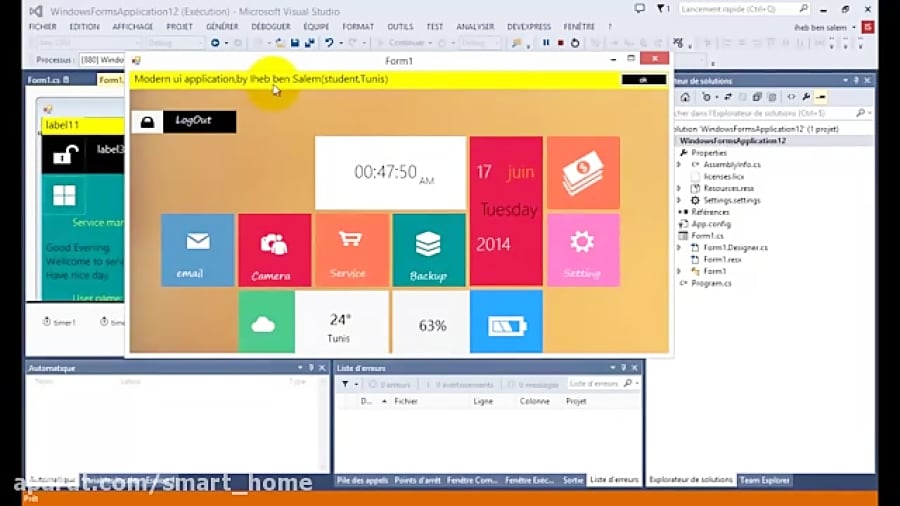This screenshot has width=900, height=506.
Task: Click the notifications flag icon in title bar
Action: 662,9
